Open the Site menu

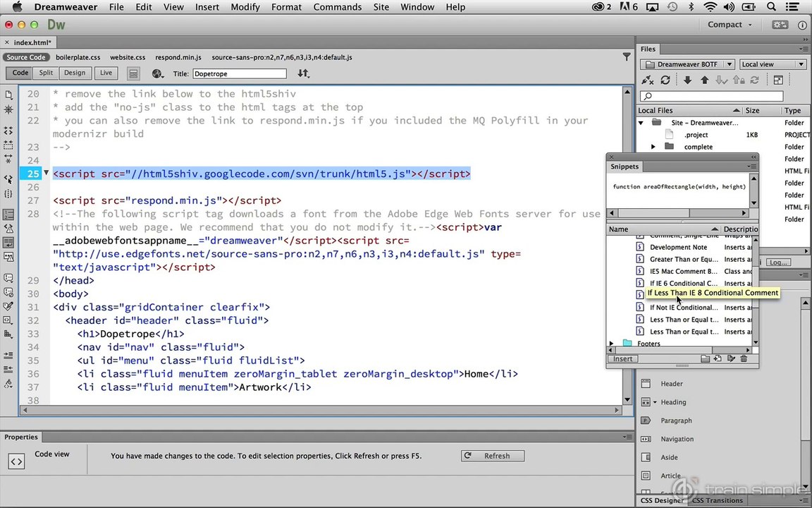[381, 7]
